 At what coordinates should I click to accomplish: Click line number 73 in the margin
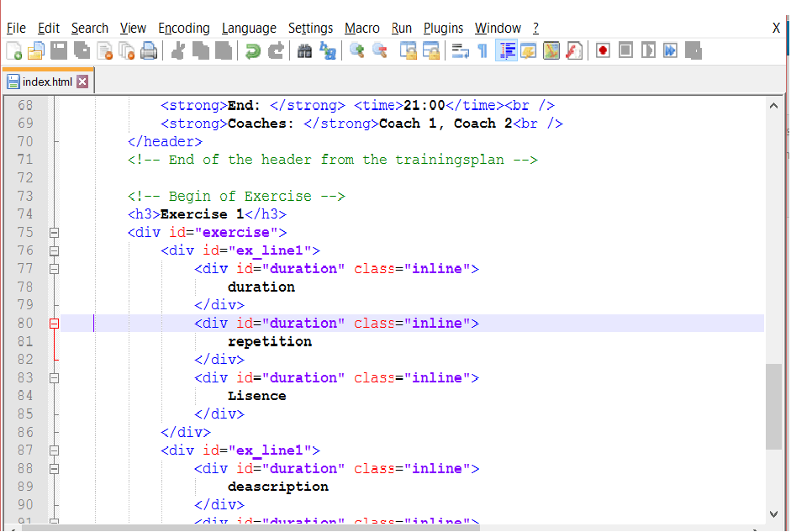[x=25, y=197]
